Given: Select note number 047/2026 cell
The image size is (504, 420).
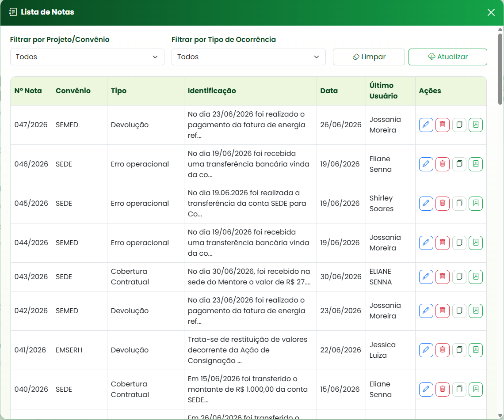Looking at the screenshot, I should (x=31, y=125).
